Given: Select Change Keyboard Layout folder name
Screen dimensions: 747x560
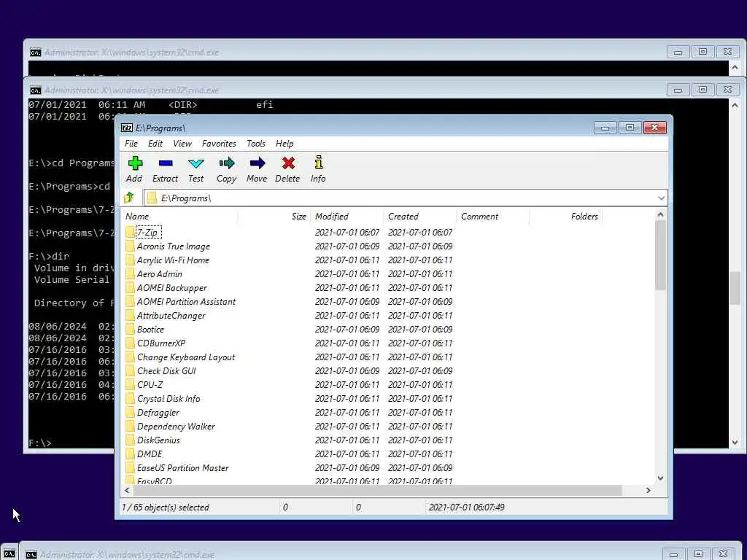Looking at the screenshot, I should coord(186,357).
